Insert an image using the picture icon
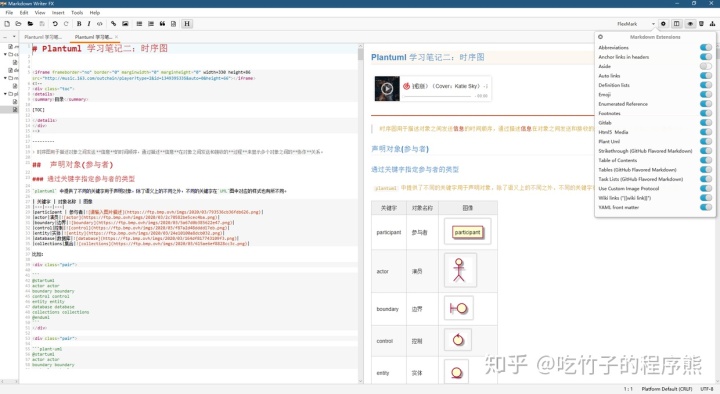The width and height of the screenshot is (720, 394). pos(125,24)
